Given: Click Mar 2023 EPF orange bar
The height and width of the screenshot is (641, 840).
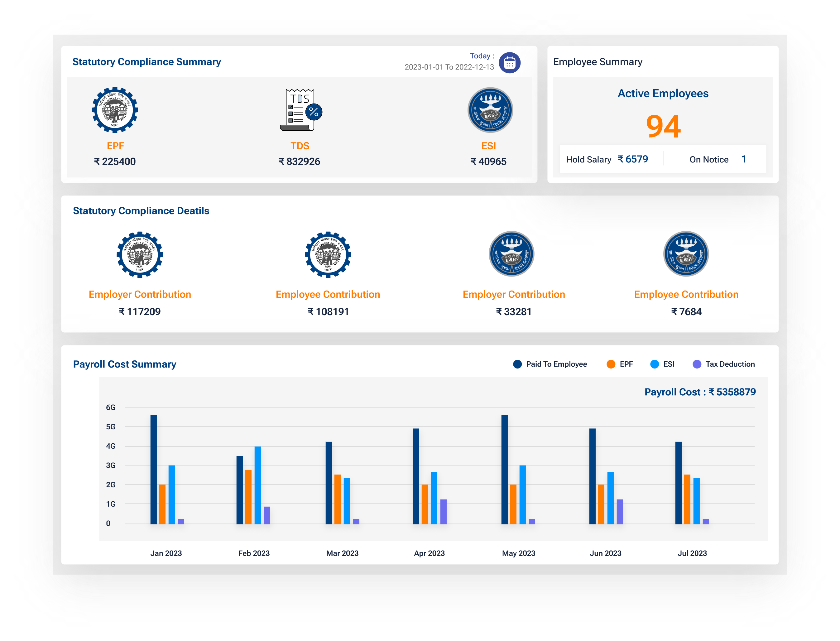Looking at the screenshot, I should click(x=337, y=499).
